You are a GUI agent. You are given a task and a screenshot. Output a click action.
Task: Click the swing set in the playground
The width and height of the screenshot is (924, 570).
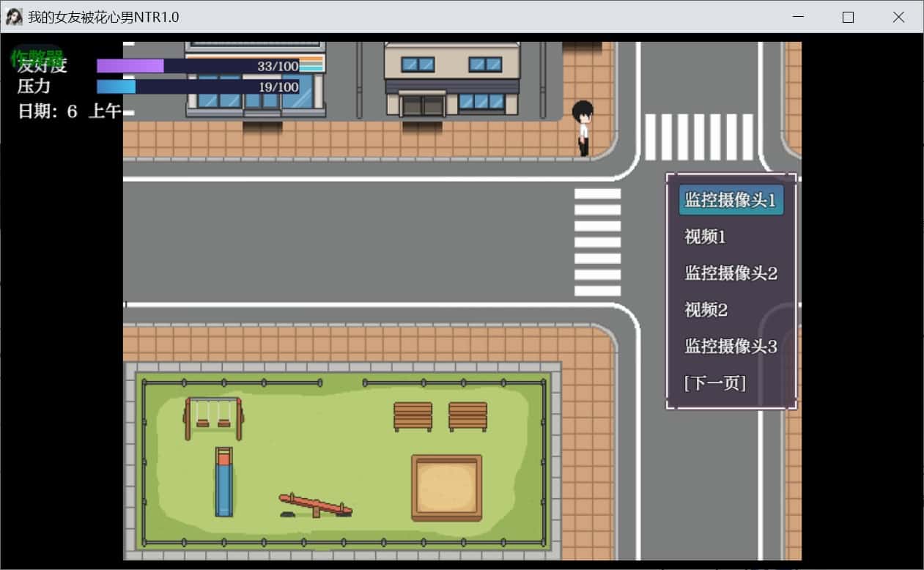[x=213, y=415]
